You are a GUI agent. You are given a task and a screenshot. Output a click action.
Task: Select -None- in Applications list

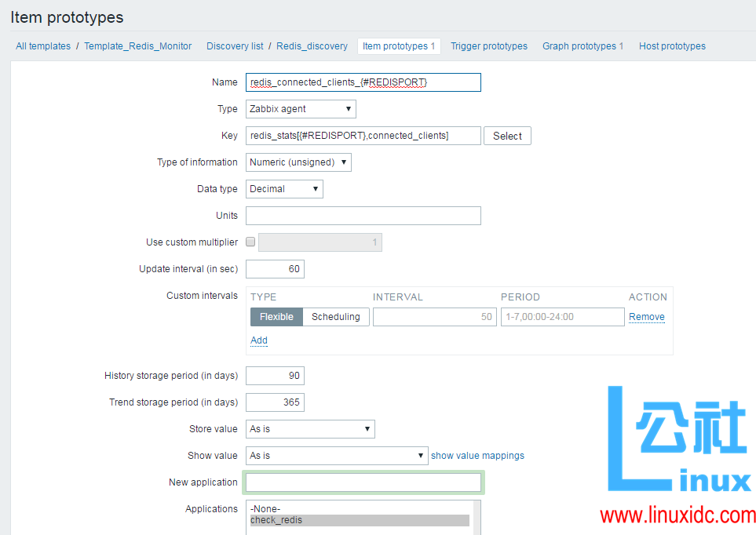[x=360, y=509]
